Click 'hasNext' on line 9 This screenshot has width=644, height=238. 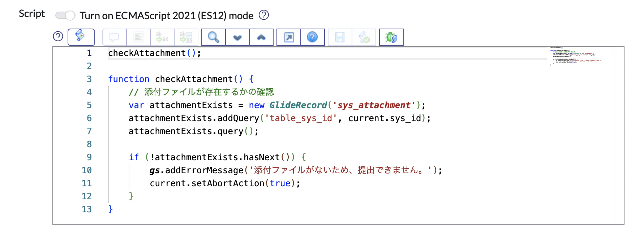coord(262,157)
